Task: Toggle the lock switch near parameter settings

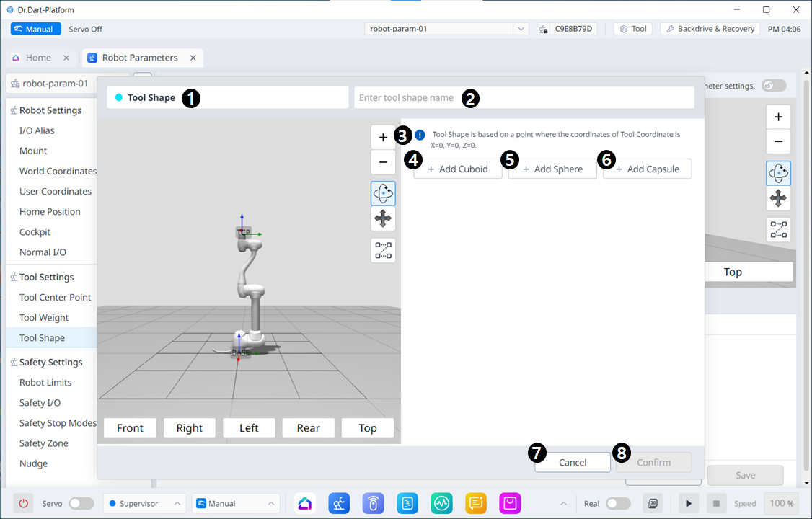Action: (x=774, y=86)
